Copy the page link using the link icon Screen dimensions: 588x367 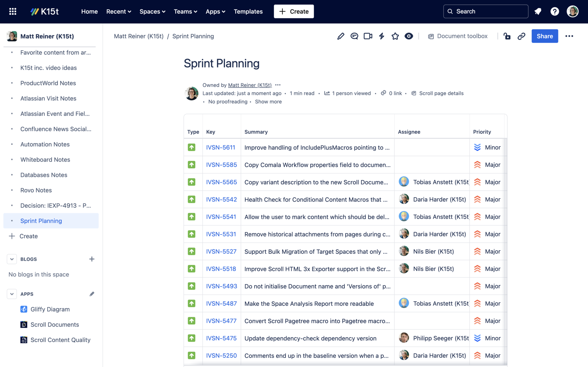tap(522, 36)
